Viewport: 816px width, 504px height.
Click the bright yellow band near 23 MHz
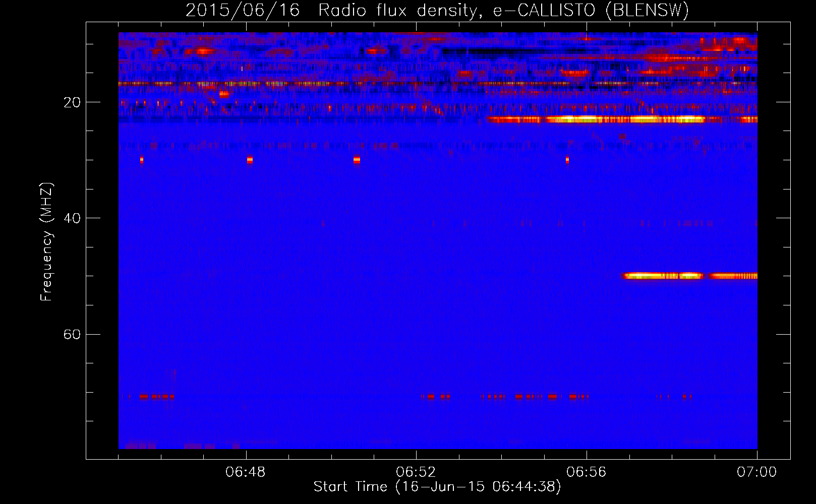point(621,119)
